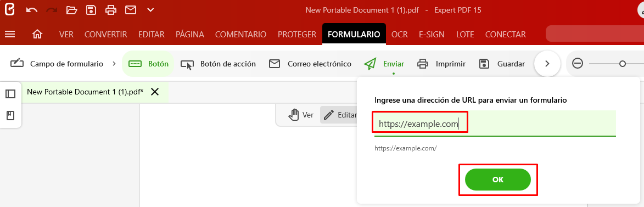Add a Correo electrónico button

click(x=310, y=64)
